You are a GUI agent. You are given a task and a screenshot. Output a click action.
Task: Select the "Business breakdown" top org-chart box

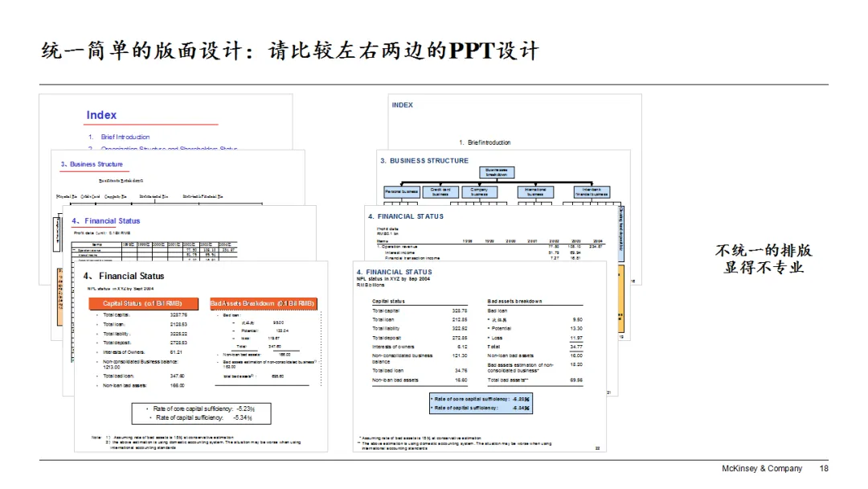497,172
